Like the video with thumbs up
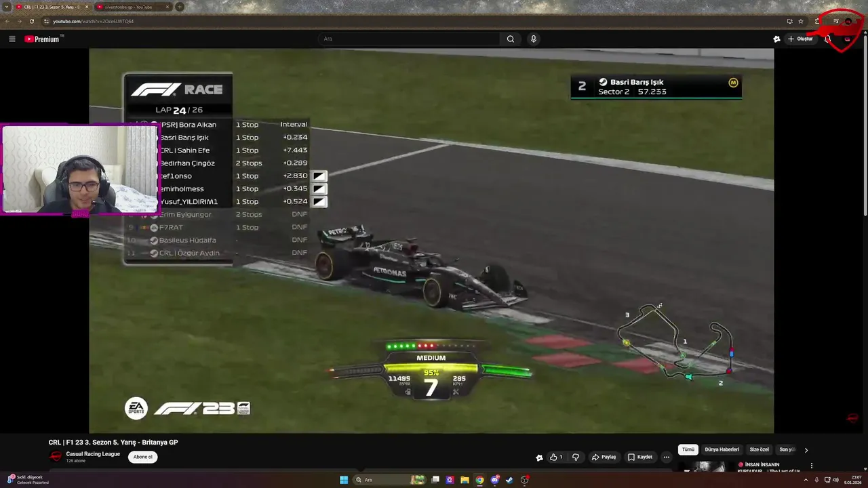The height and width of the screenshot is (488, 868). pos(557,457)
